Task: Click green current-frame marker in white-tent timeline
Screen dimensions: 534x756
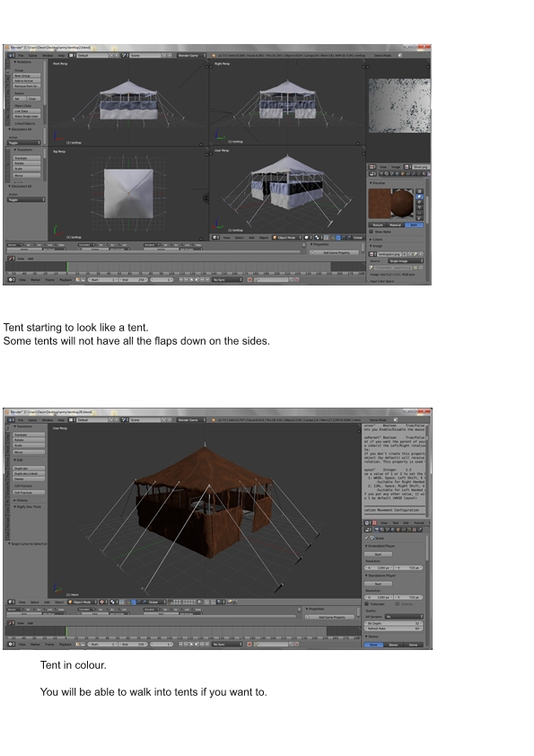Action: pos(67,267)
